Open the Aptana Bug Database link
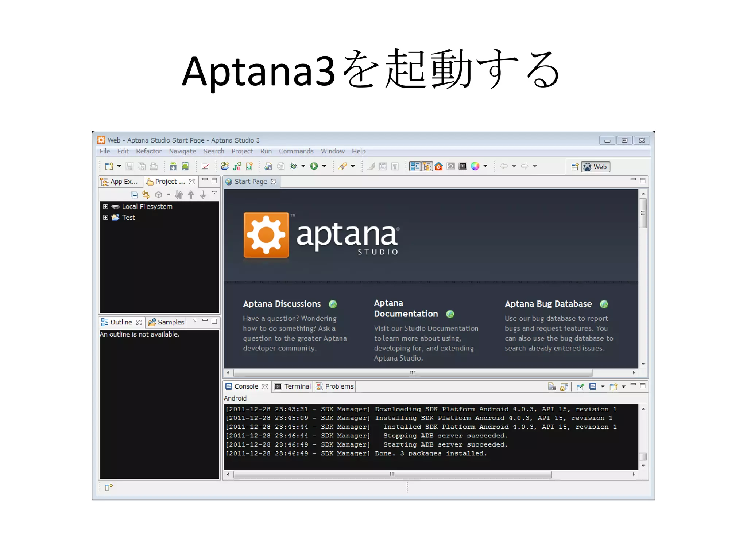The image size is (747, 560). 548,304
